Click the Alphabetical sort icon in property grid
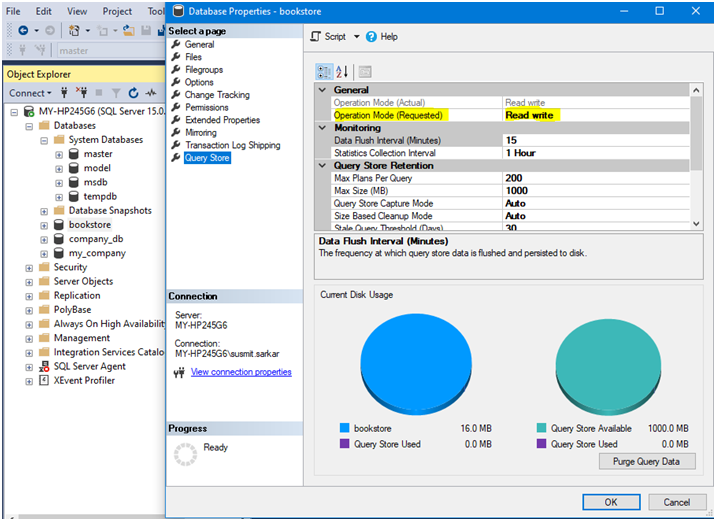Image resolution: width=716 pixels, height=521 pixels. [342, 72]
